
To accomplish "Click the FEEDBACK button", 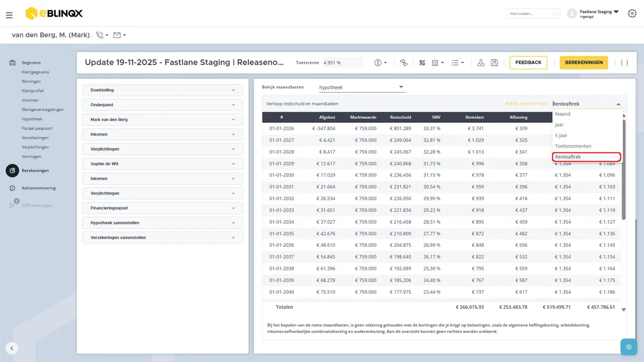I will click(x=528, y=63).
